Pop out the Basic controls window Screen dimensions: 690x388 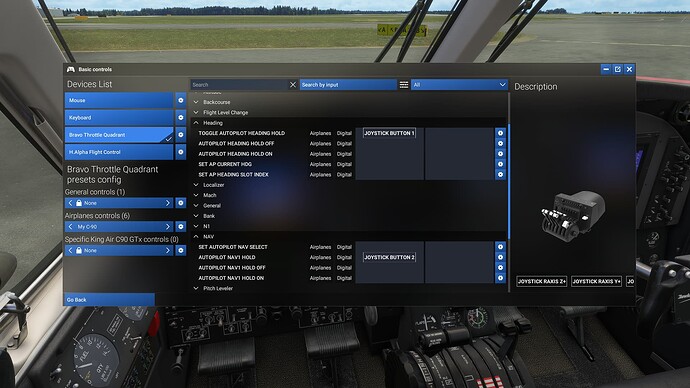click(617, 69)
